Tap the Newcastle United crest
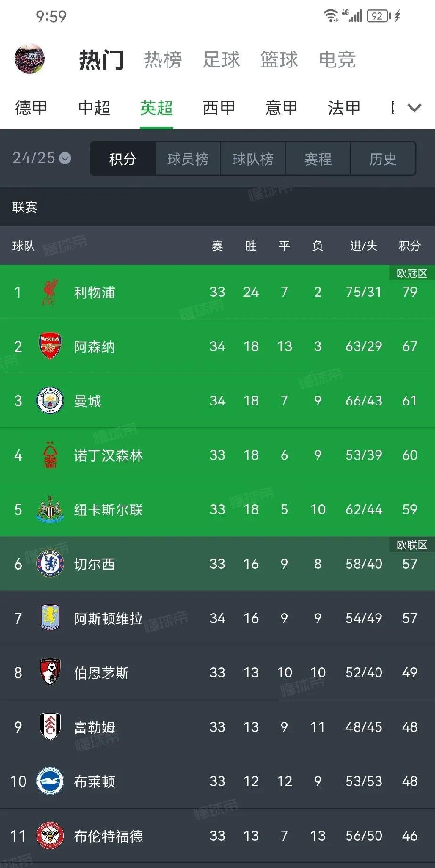 (50, 509)
